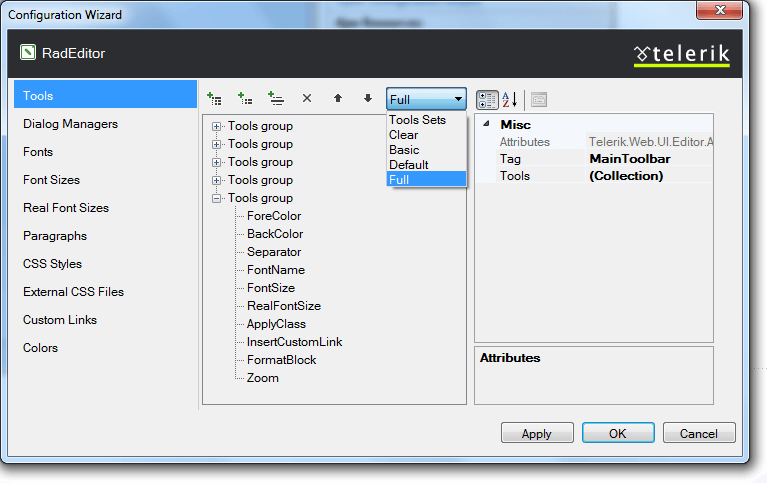Collapse the expanded Tools group with minus box
The width and height of the screenshot is (767, 483).
[x=216, y=198]
